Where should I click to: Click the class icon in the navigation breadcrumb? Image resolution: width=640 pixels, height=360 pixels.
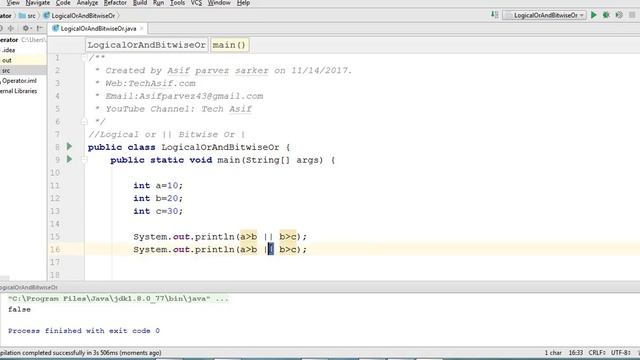(47, 16)
